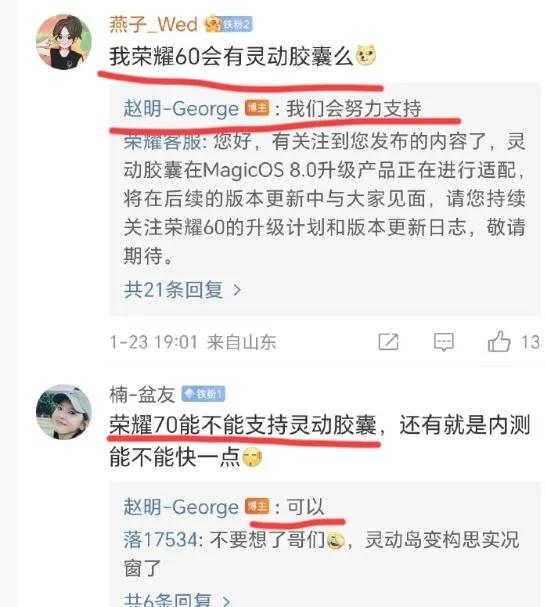Open 赵明-George profile replying 可以
This screenshot has height=607, width=545.
pos(181,507)
